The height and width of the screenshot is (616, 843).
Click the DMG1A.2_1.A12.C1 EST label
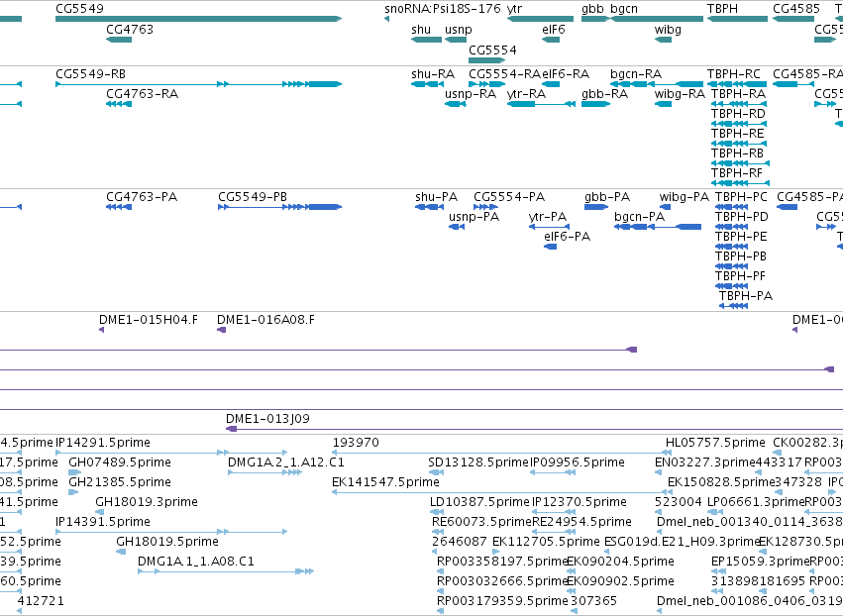285,462
